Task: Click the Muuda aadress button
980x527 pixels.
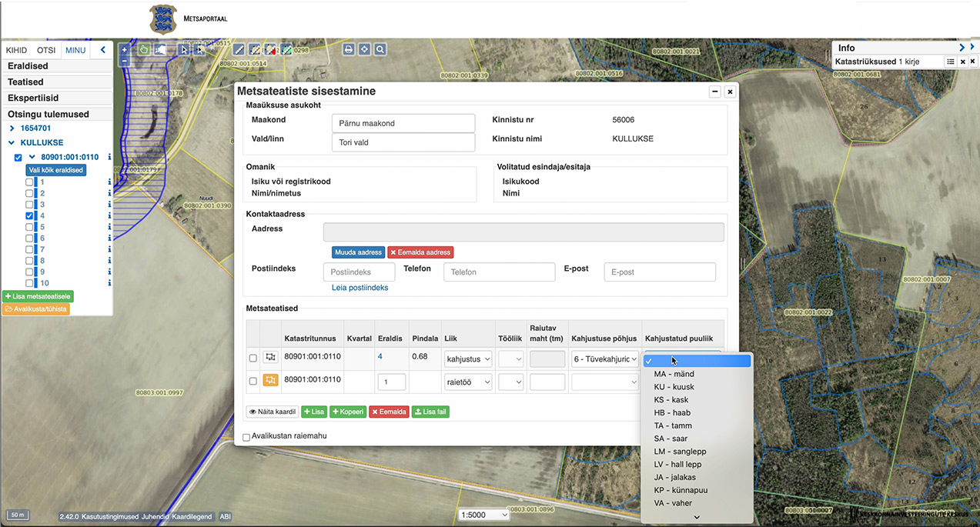Action: [x=358, y=252]
